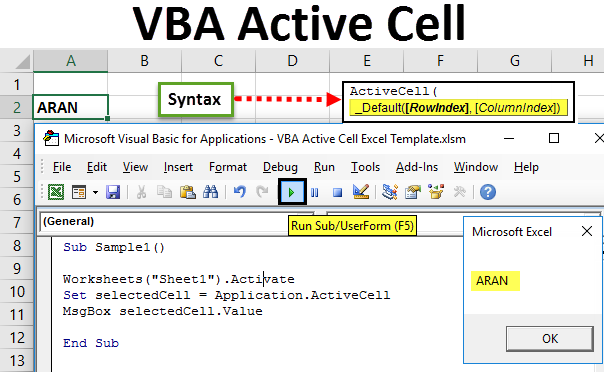Click empty cell A1 in the worksheet
Viewport: 604px width, 372px height.
[x=70, y=84]
